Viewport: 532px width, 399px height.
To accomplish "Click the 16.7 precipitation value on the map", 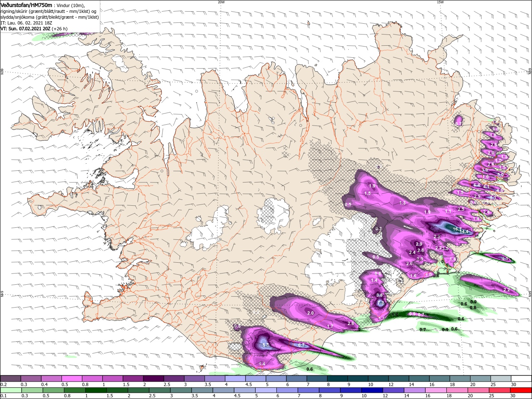I will click(457, 229).
